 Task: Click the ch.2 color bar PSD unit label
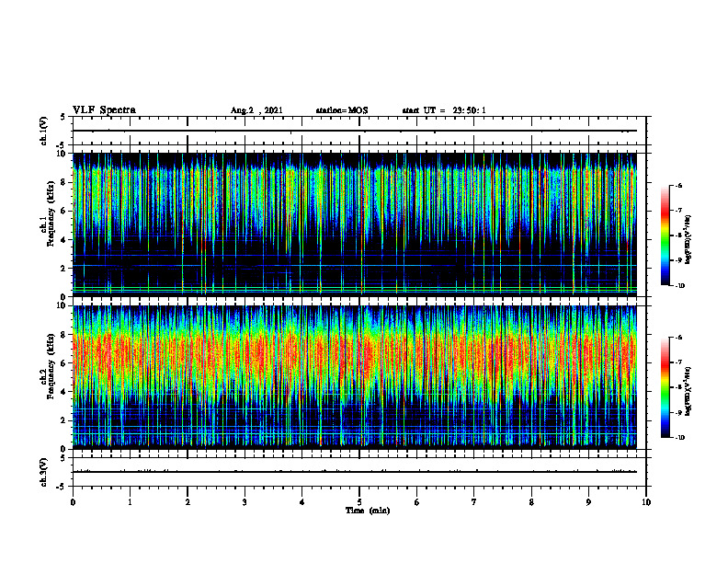[688, 391]
